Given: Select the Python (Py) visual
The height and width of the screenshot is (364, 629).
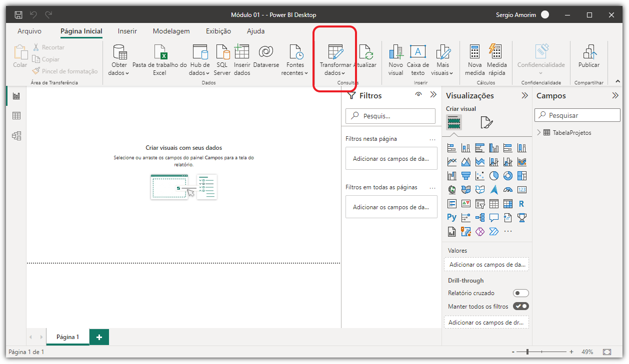Looking at the screenshot, I should click(452, 218).
